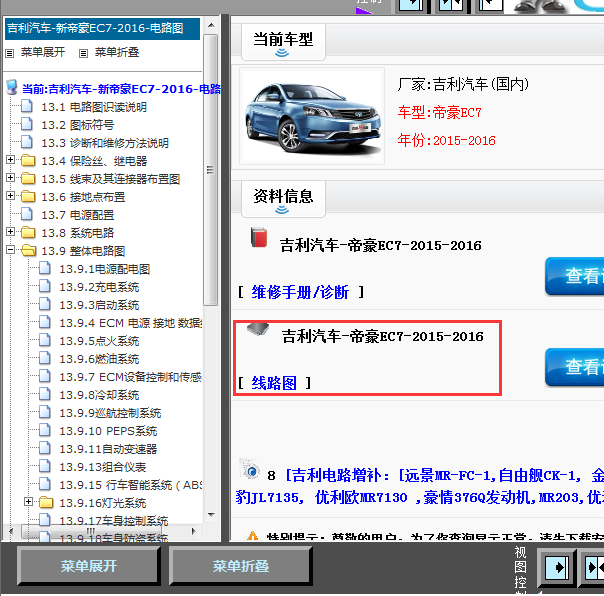
Task: Click 查看 button for 维修手册 entry
Action: click(x=575, y=276)
